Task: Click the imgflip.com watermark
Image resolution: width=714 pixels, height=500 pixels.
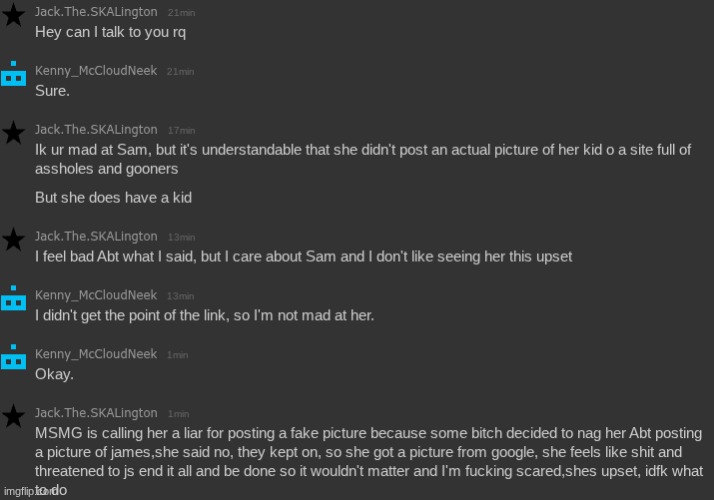Action: click(28, 492)
